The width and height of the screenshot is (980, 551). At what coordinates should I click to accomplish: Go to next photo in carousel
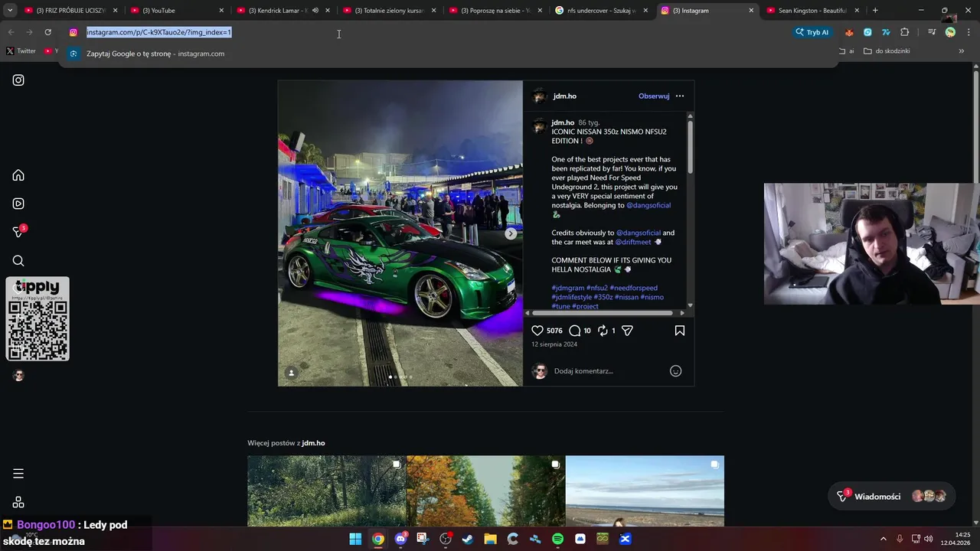pos(511,233)
